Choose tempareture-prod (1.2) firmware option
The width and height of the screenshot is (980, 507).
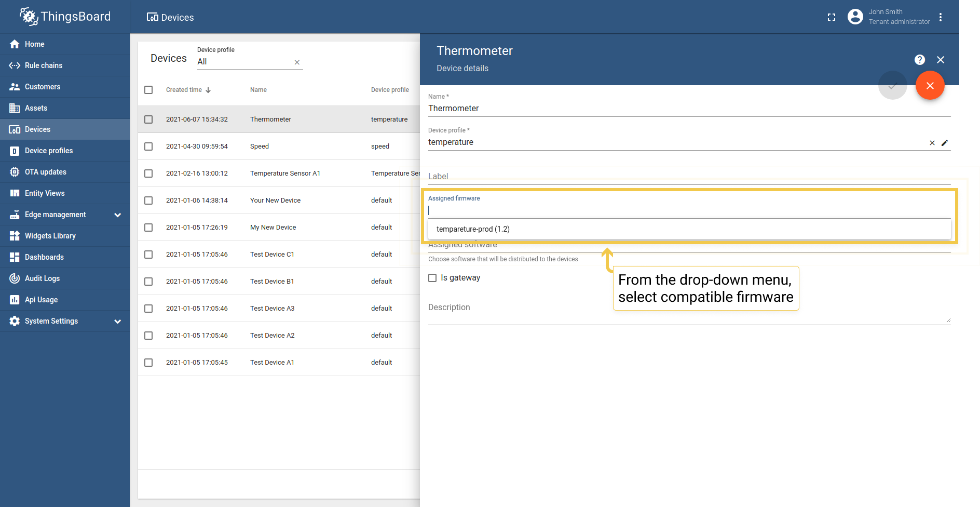point(473,229)
